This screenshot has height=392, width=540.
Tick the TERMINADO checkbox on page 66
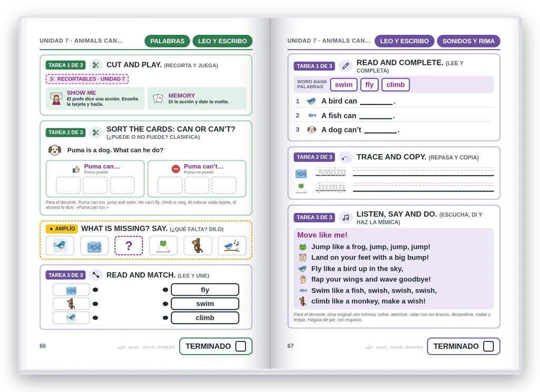click(240, 346)
